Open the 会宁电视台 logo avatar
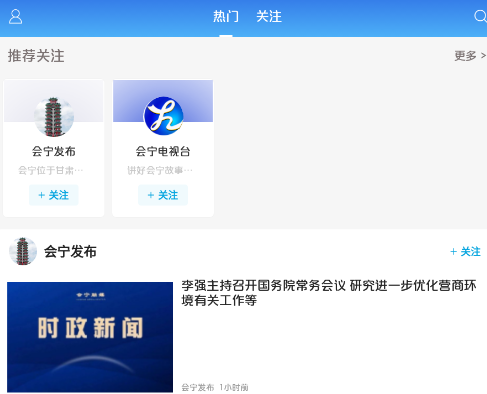 tap(163, 116)
